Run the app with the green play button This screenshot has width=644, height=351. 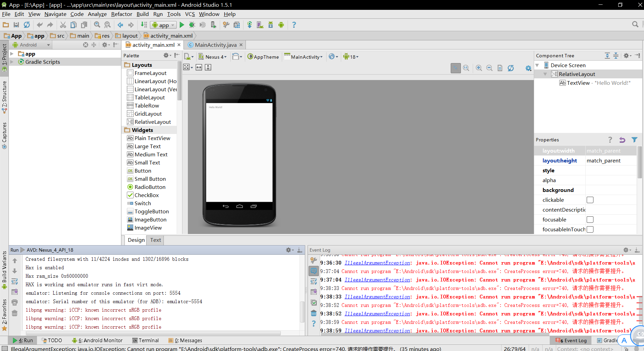tap(182, 25)
